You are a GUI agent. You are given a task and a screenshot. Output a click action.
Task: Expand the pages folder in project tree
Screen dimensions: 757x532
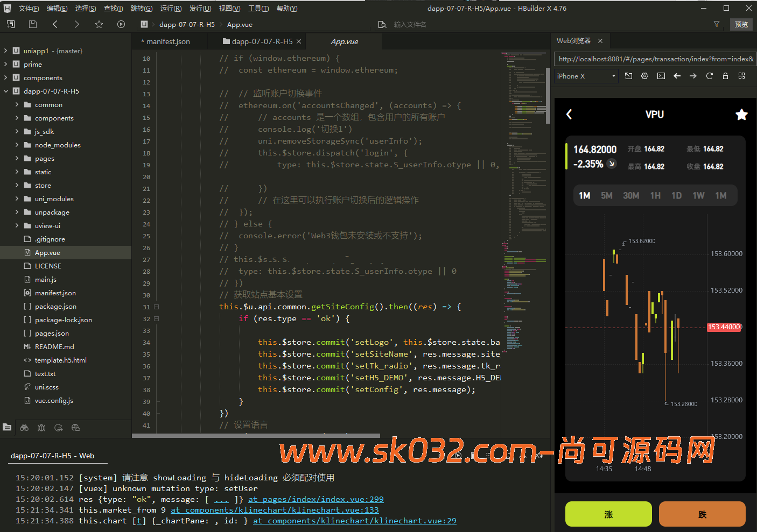pos(17,159)
